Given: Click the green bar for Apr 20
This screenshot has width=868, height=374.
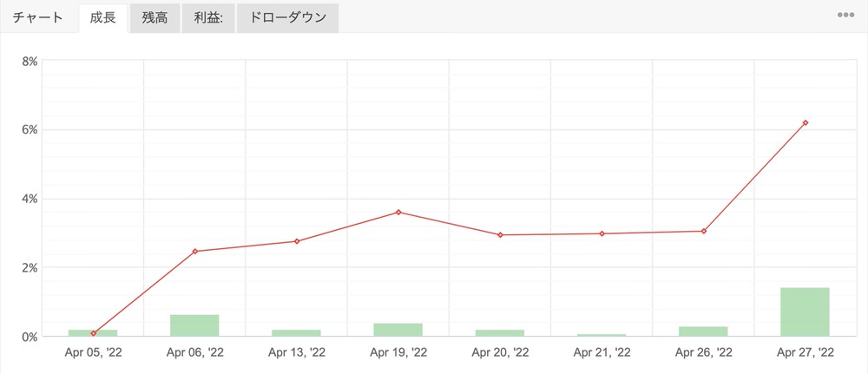Looking at the screenshot, I should click(x=499, y=332).
